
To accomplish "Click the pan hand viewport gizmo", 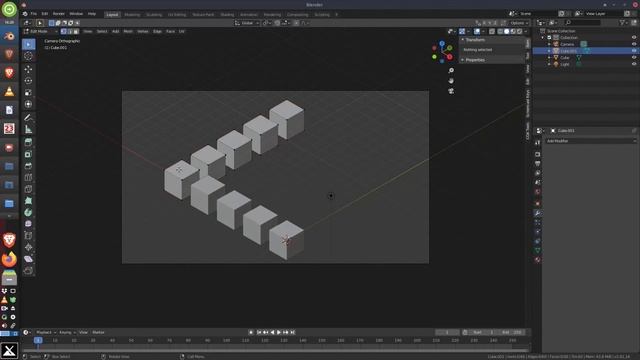I will [x=451, y=81].
